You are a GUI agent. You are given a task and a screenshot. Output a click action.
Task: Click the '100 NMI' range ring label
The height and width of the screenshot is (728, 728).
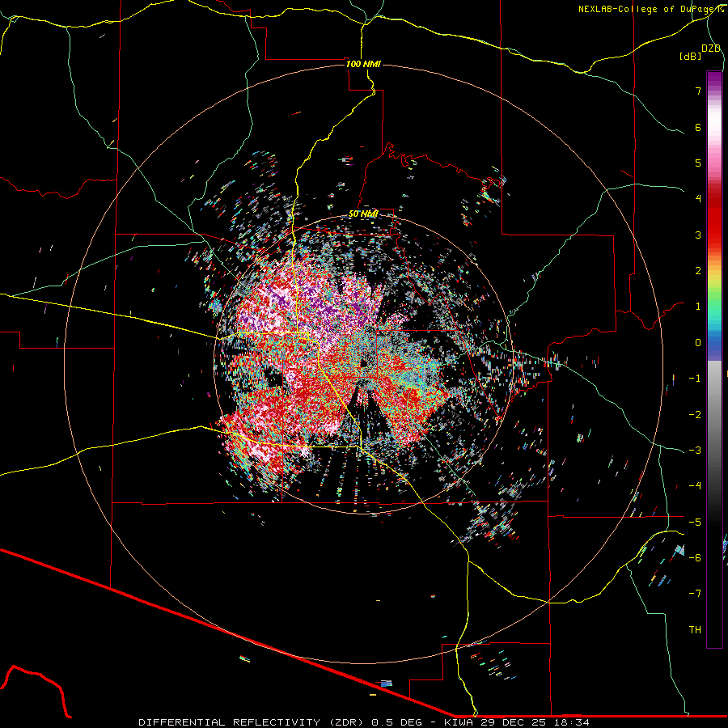tap(363, 64)
